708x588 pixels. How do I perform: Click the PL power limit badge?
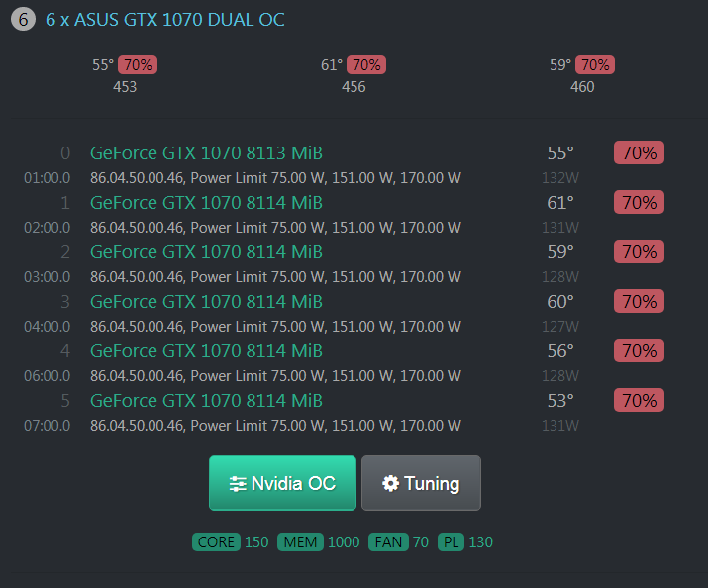(x=451, y=541)
